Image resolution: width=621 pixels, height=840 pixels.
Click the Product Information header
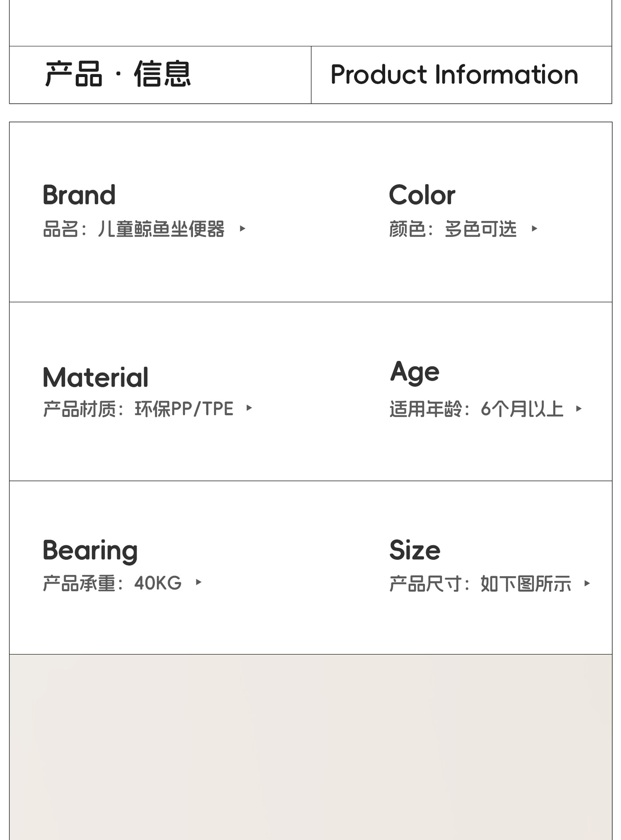click(x=454, y=74)
